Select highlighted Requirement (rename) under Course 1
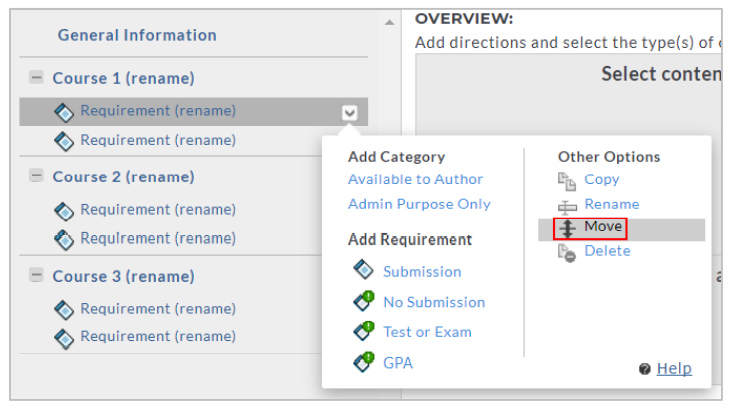Viewport: 731px width, 408px height. tap(158, 111)
